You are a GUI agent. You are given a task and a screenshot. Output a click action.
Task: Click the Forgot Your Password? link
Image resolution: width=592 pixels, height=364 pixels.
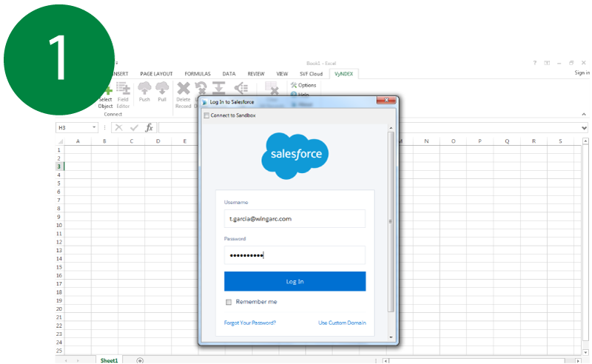pyautogui.click(x=250, y=323)
